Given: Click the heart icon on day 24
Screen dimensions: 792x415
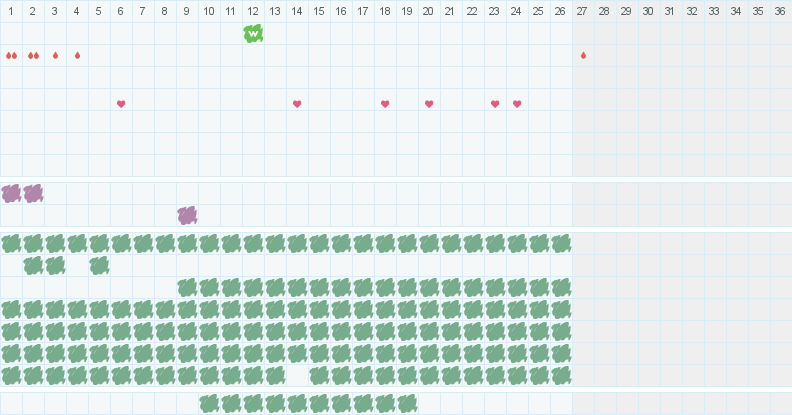Looking at the screenshot, I should coord(517,104).
